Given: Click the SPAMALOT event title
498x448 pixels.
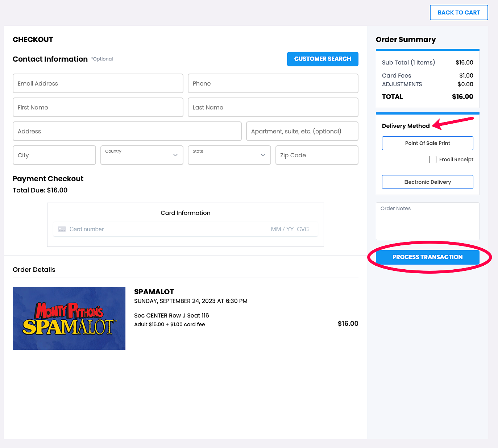Looking at the screenshot, I should [154, 292].
